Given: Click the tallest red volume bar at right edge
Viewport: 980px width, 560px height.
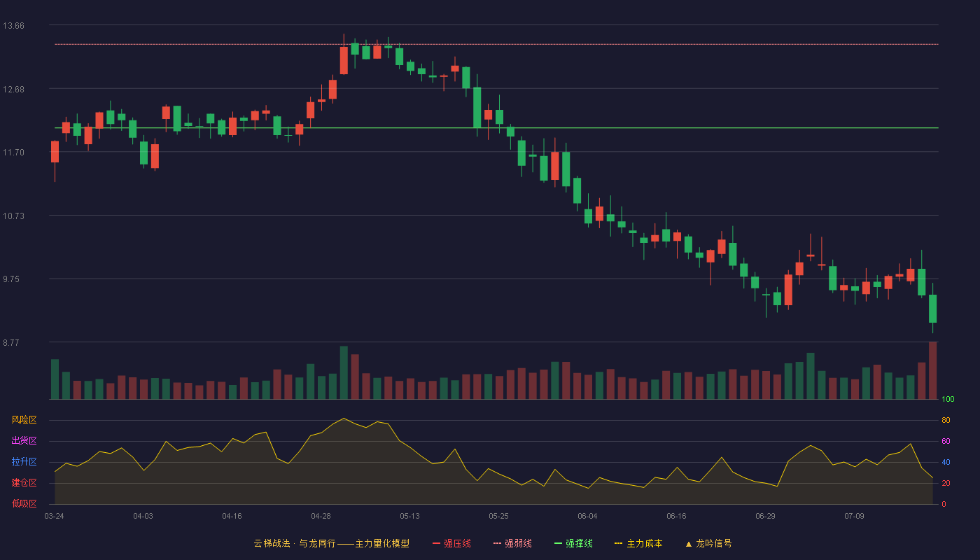Looking at the screenshot, I should (x=932, y=371).
